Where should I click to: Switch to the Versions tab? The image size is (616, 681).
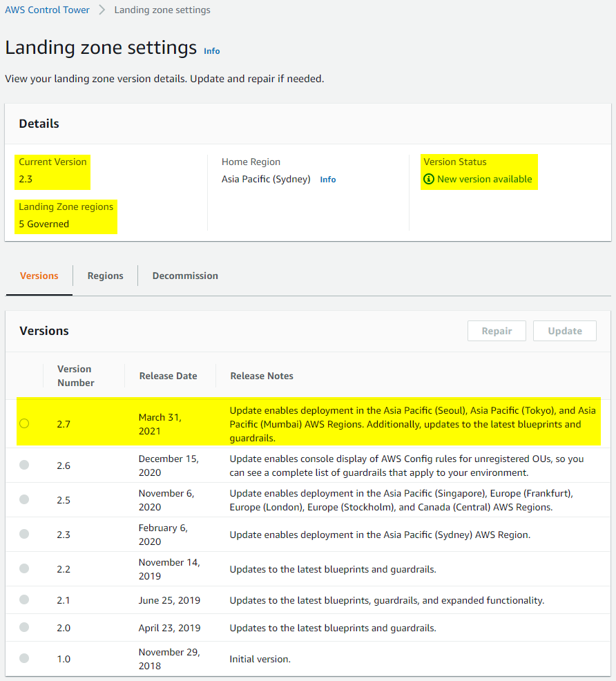click(39, 276)
